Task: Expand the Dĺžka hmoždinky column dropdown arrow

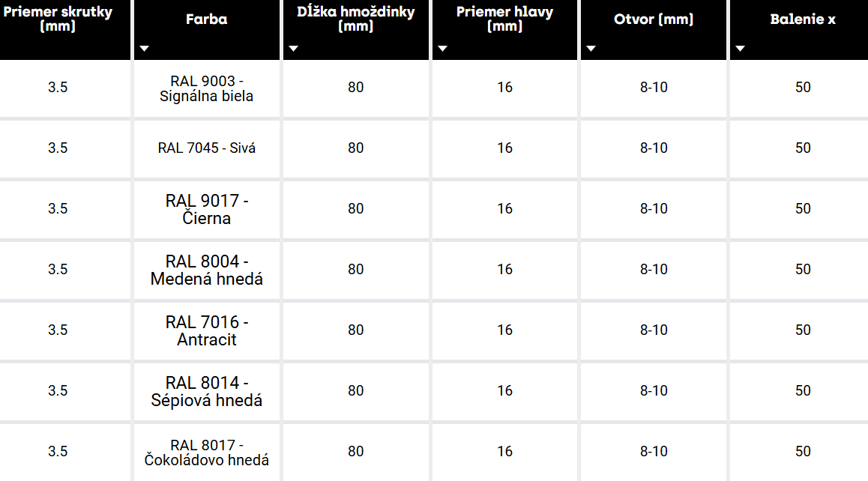Action: [293, 49]
